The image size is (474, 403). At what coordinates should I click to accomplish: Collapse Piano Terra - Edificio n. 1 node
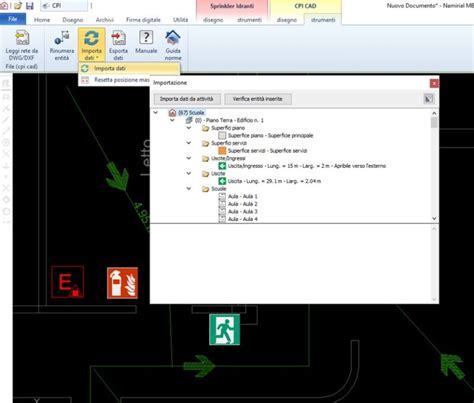172,120
